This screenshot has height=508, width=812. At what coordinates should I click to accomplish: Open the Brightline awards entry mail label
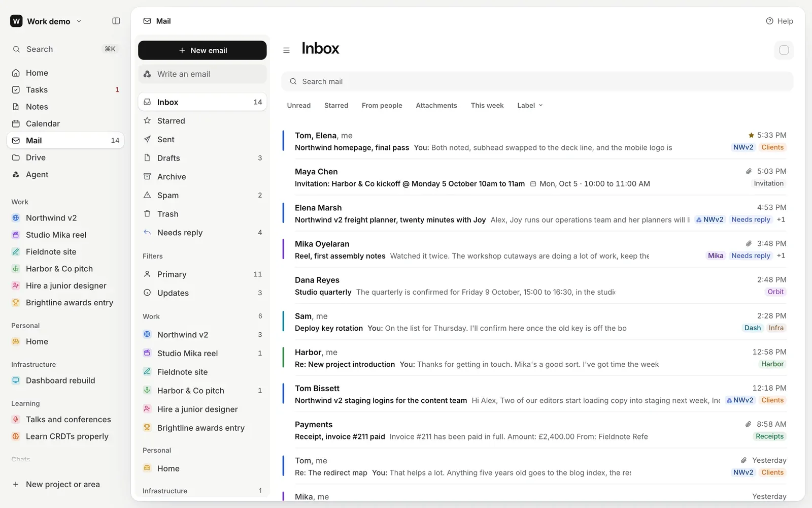(202, 428)
